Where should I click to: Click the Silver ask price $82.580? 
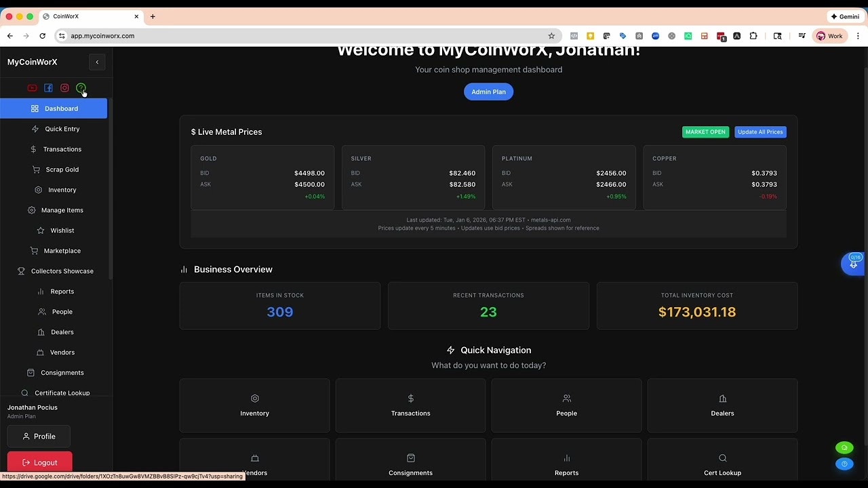(x=462, y=184)
